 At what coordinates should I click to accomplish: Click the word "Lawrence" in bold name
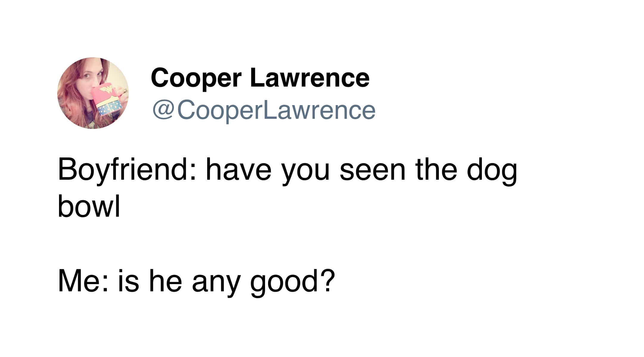point(310,78)
